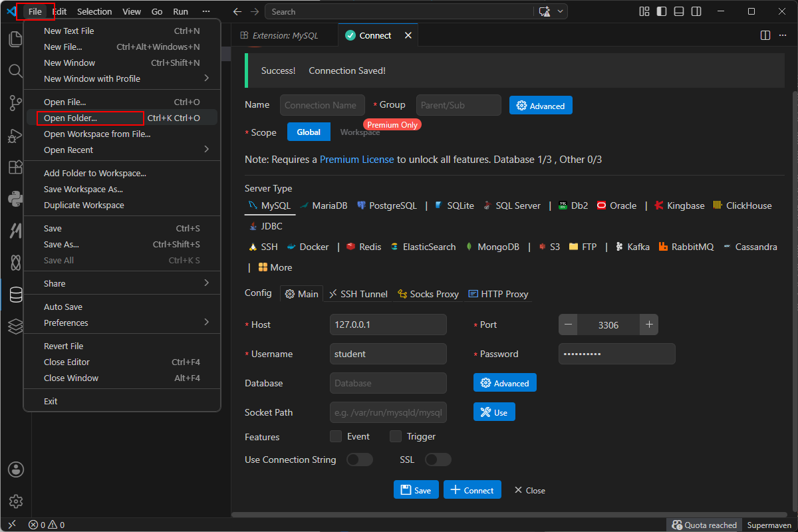Viewport: 798px width, 532px height.
Task: Open the customize layout icon
Action: tap(644, 11)
